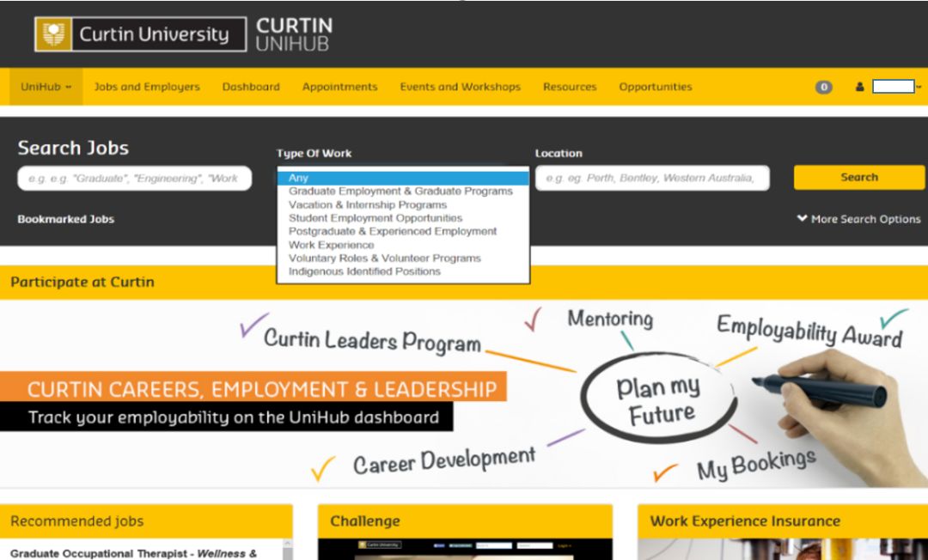Click the Type Of Work label
This screenshot has width=928, height=560.
coord(314,153)
